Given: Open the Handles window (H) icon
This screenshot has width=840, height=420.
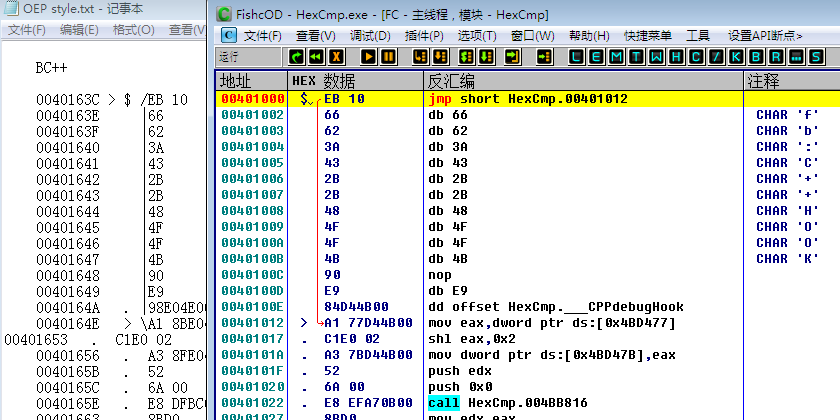Looking at the screenshot, I should click(x=676, y=57).
